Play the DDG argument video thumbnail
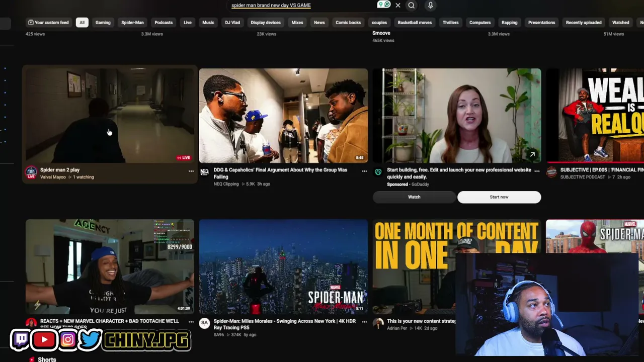This screenshot has width=644, height=362. tap(283, 116)
